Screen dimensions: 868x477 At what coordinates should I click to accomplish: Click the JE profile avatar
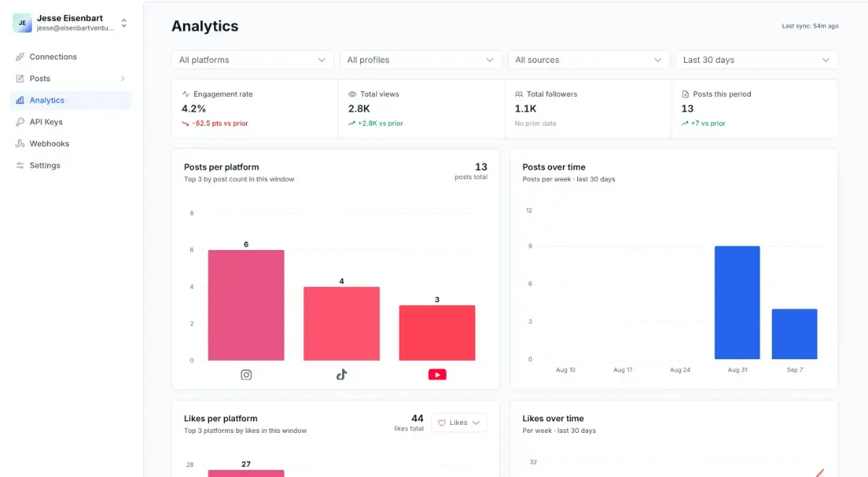pyautogui.click(x=22, y=23)
